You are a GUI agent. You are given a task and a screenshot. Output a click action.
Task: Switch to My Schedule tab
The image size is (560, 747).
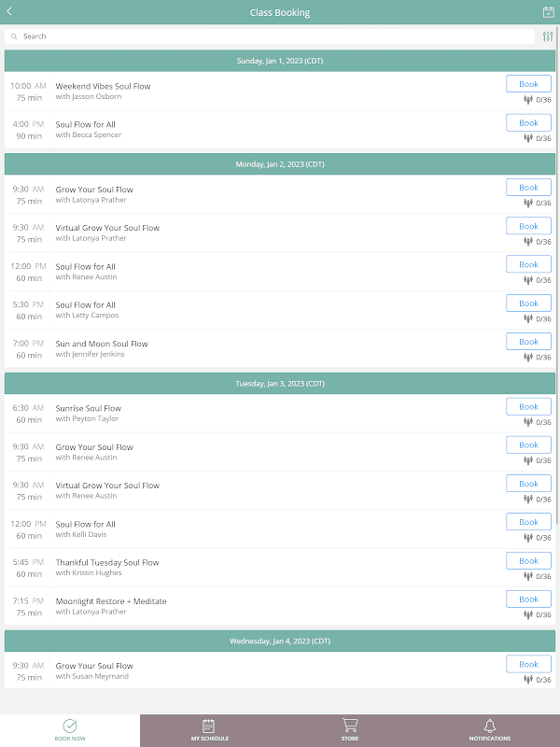209,729
